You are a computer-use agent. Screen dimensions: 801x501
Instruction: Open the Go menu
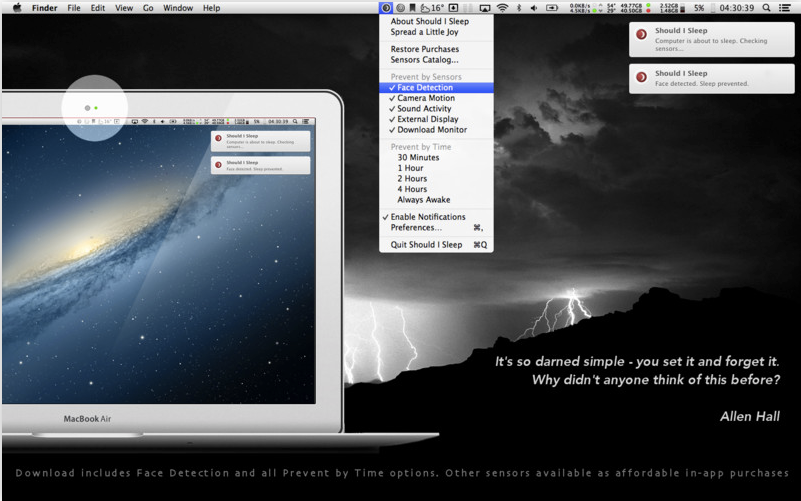point(148,8)
